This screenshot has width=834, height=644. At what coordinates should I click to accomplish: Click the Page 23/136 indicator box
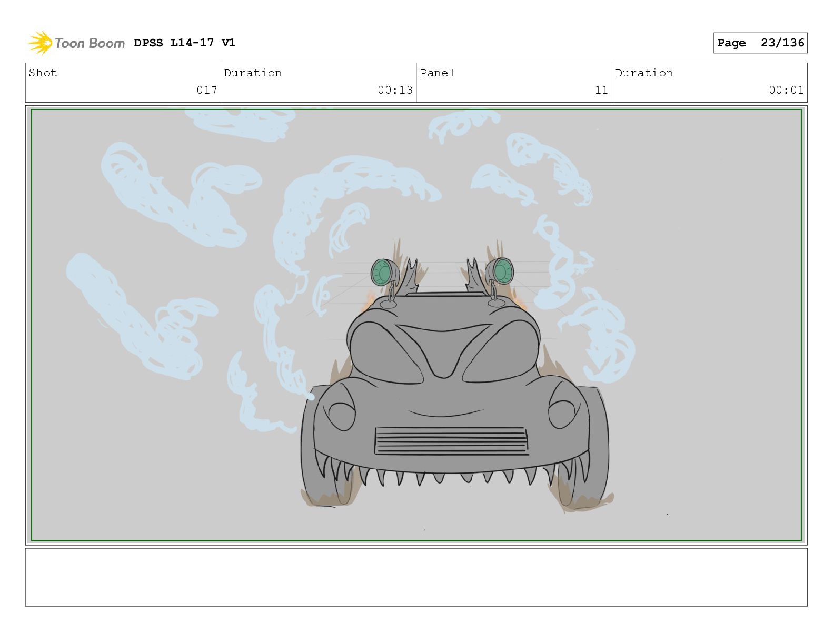(760, 43)
